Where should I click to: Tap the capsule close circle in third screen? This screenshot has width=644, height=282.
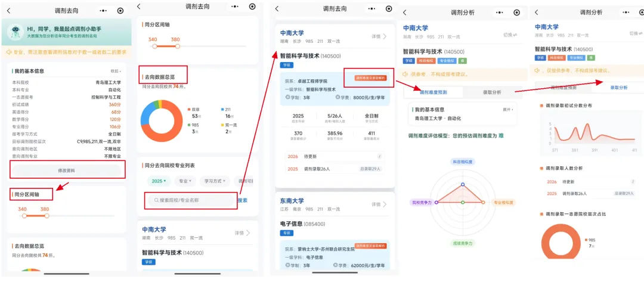[389, 8]
